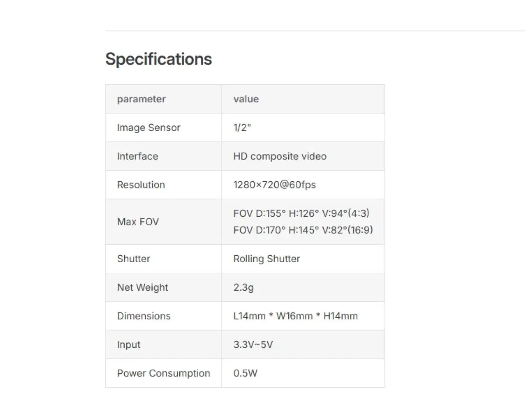Select the 16:9 FOV line
525x420 pixels.
click(303, 230)
